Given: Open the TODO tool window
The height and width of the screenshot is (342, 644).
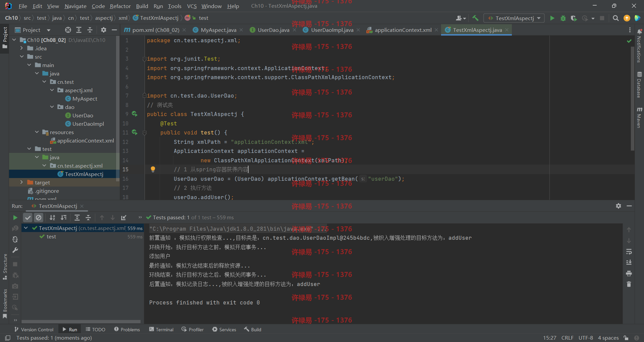Looking at the screenshot, I should 96,330.
